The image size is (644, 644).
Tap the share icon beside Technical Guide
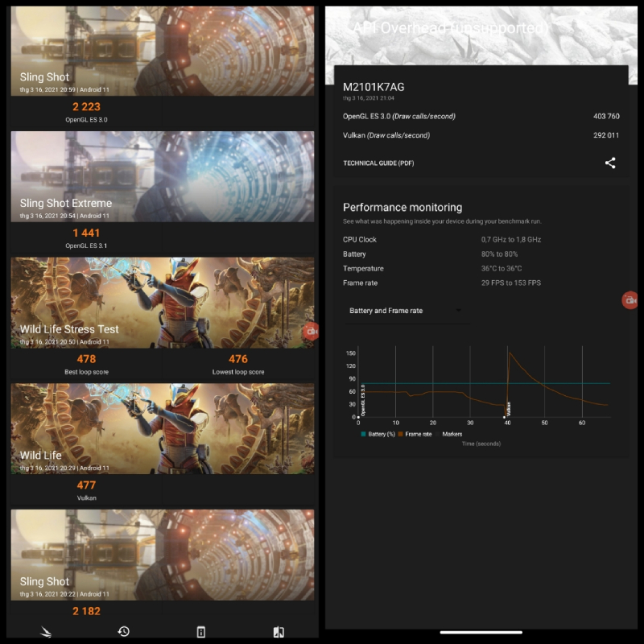pos(610,163)
